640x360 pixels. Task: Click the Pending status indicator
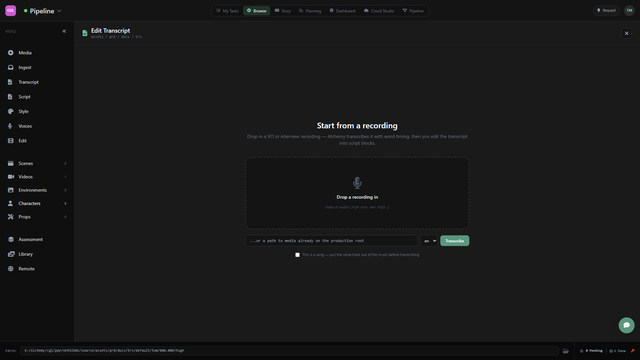point(591,351)
